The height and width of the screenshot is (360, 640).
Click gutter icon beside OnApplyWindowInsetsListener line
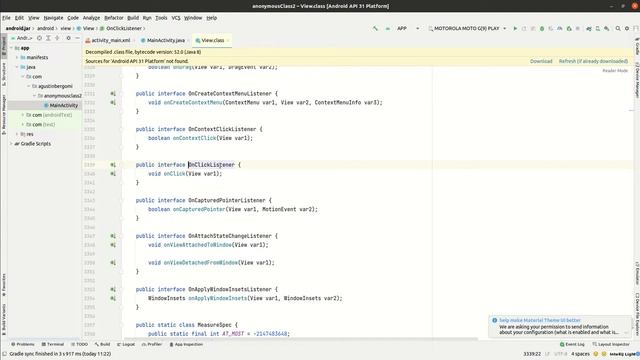click(x=113, y=289)
